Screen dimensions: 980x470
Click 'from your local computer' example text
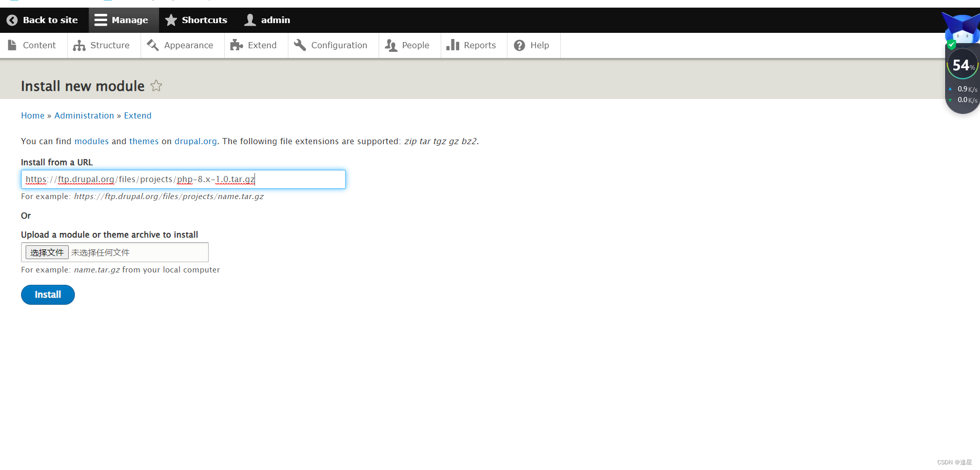(171, 270)
